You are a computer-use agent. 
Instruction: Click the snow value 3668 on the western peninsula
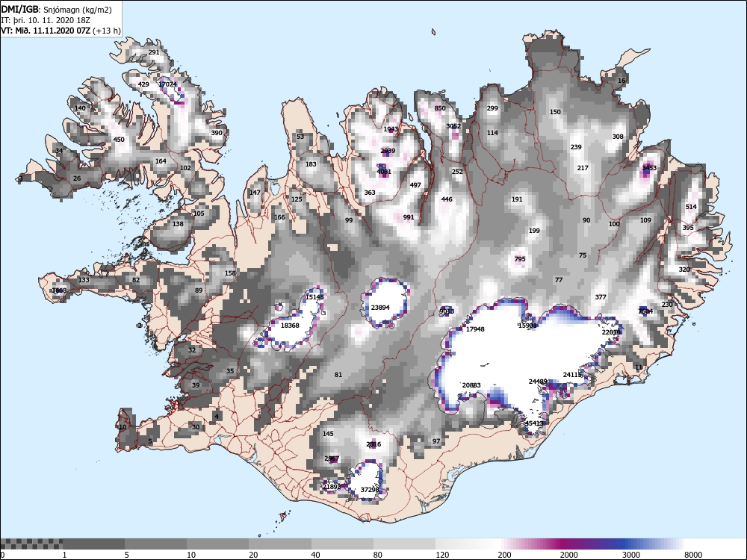(x=59, y=290)
